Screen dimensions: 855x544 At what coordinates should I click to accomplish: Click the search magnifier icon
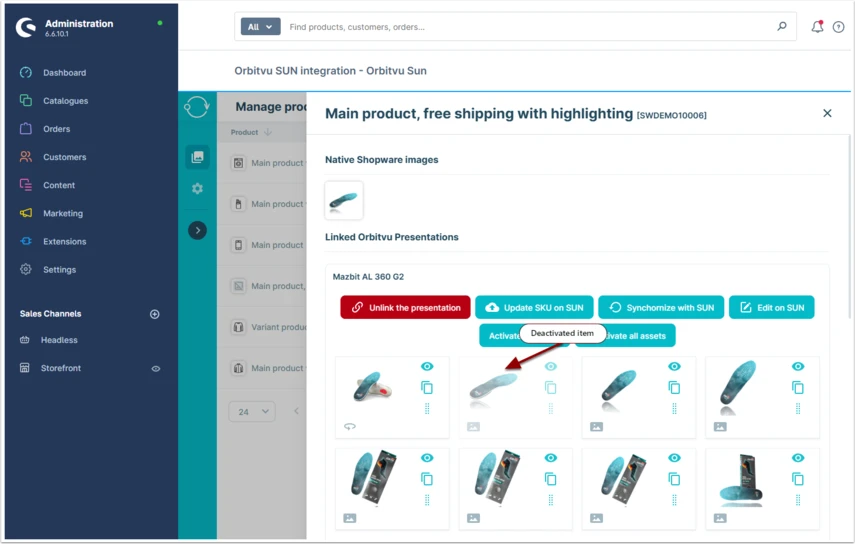click(x=782, y=26)
